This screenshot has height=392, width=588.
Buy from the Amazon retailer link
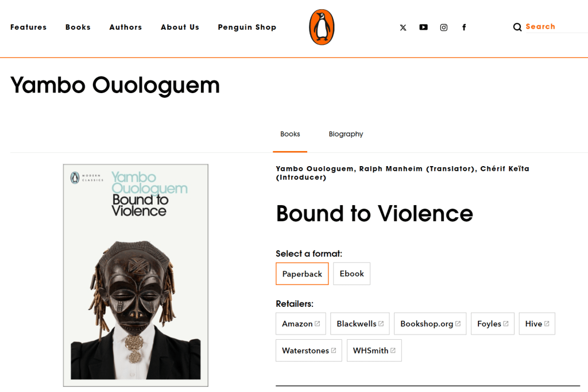click(x=301, y=324)
